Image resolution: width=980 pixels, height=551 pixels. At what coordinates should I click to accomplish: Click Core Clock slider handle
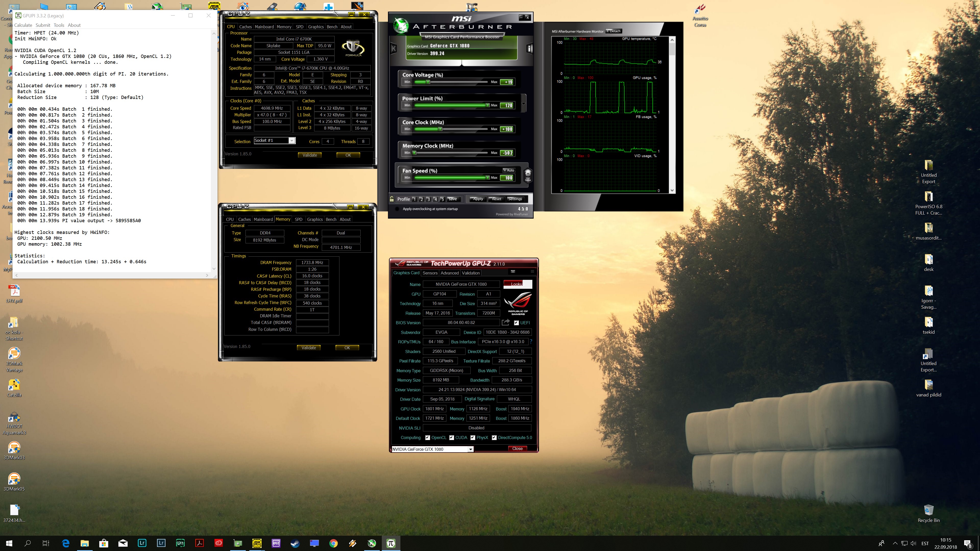440,129
